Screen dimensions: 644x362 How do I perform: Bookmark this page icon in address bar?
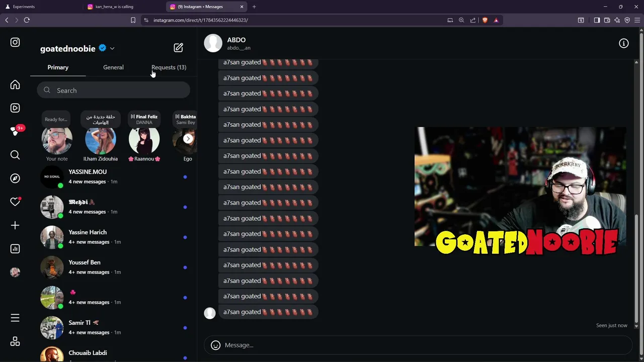(133, 20)
